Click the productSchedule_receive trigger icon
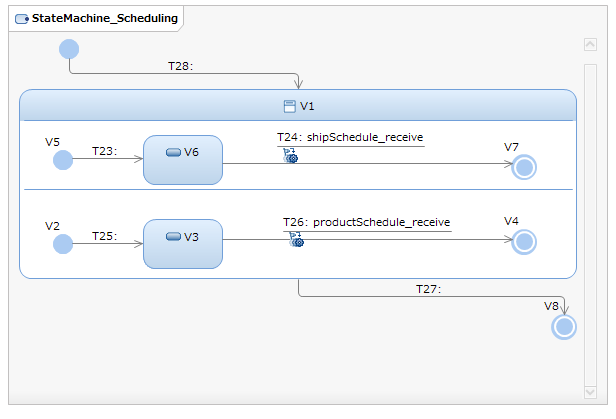The height and width of the screenshot is (419, 616). pos(295,239)
